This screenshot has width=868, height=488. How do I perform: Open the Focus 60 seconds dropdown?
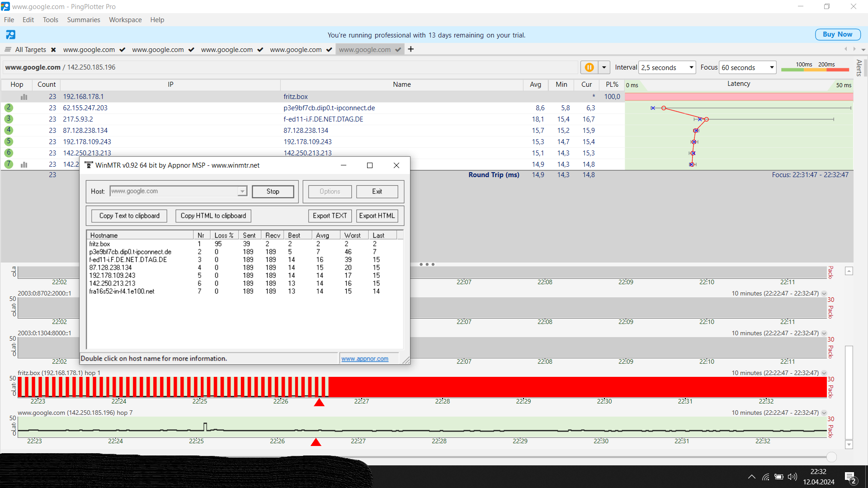click(747, 67)
